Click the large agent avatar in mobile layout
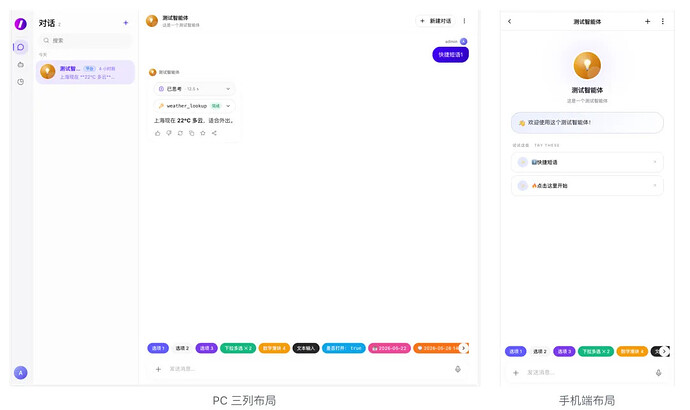Viewport: 690px width, 410px height. tap(587, 65)
